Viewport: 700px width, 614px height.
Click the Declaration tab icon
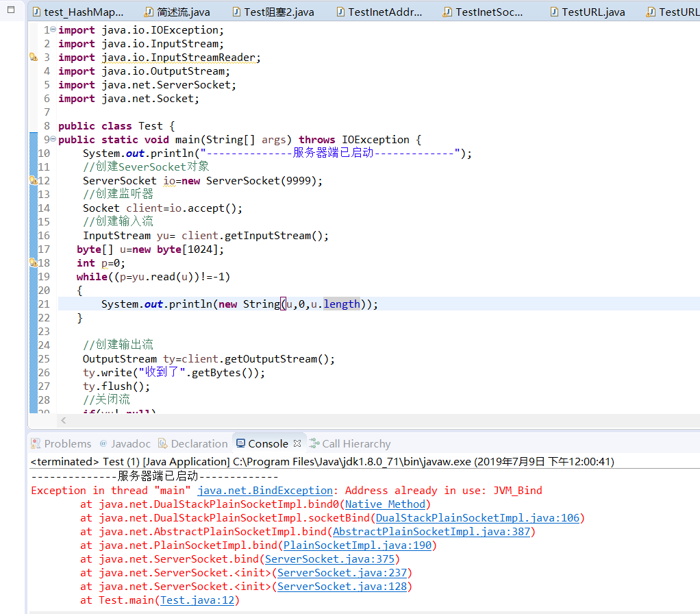click(162, 443)
